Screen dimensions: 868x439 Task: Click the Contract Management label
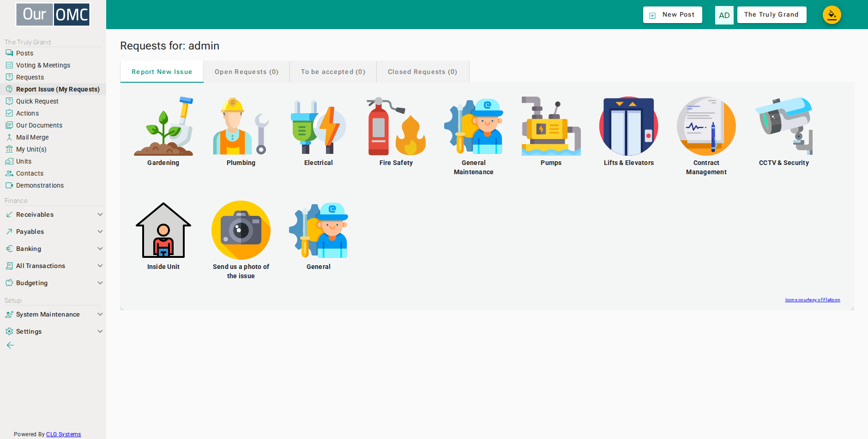[706, 167]
